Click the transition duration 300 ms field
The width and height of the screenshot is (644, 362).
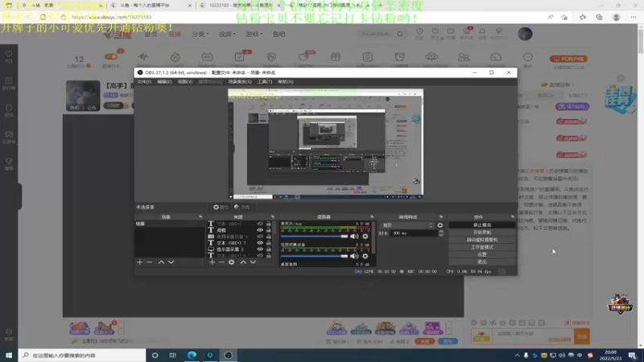(x=414, y=233)
